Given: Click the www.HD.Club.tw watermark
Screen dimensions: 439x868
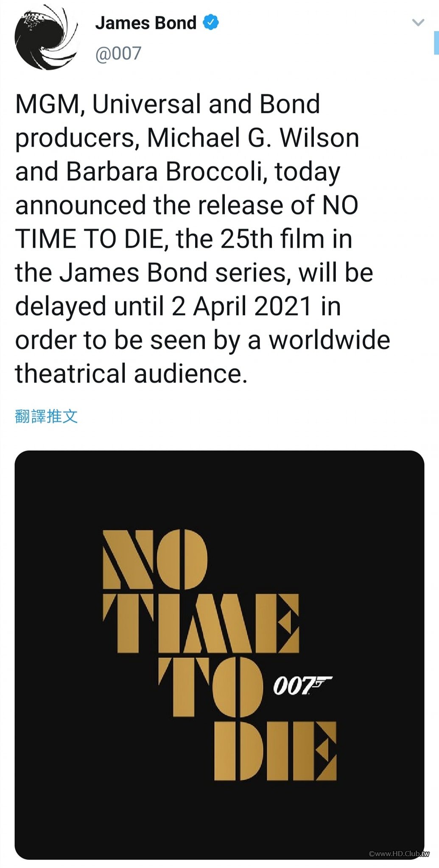Looking at the screenshot, I should tap(399, 853).
